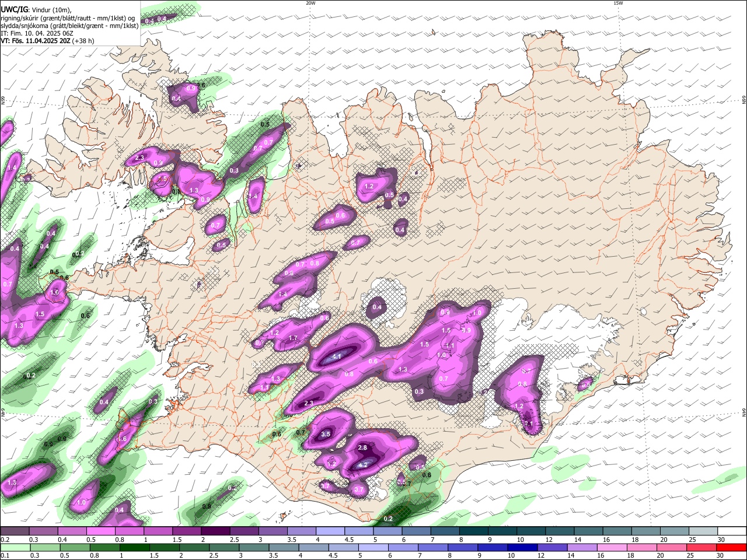
Task: Click the "15W" longitude label
Action: (x=618, y=3)
